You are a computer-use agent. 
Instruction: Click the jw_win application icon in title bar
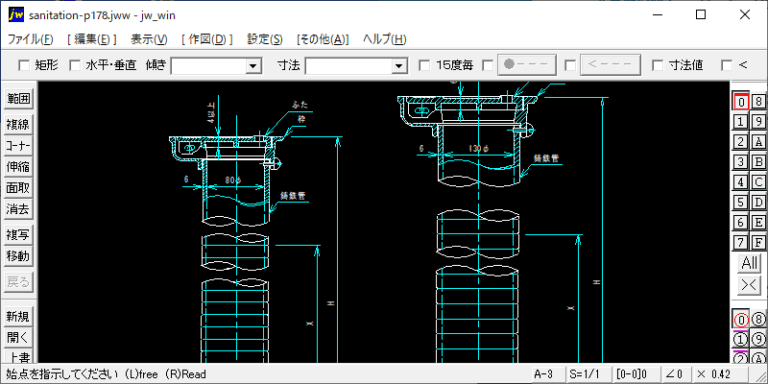pyautogui.click(x=16, y=15)
